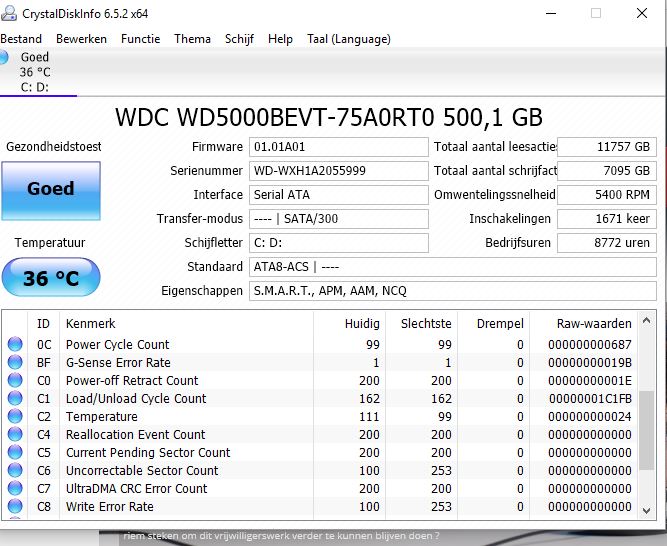Viewport: 667px width, 546px height.
Task: Open the Schijf menu
Action: tap(239, 39)
